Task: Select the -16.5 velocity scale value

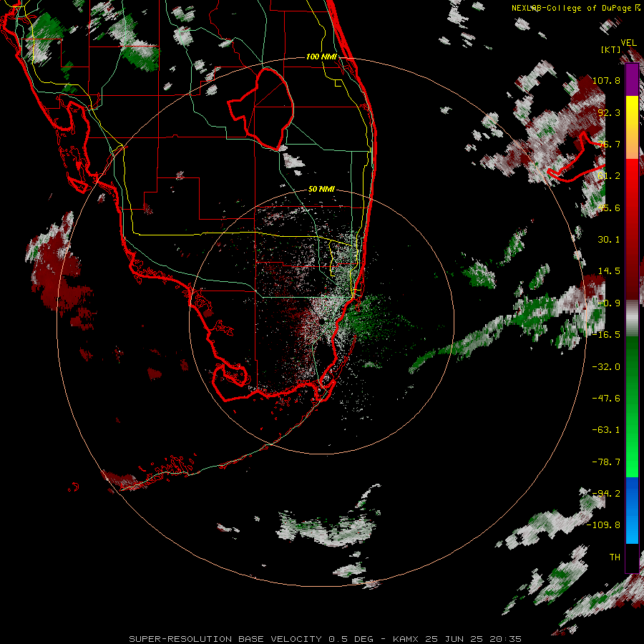Action: (x=606, y=335)
